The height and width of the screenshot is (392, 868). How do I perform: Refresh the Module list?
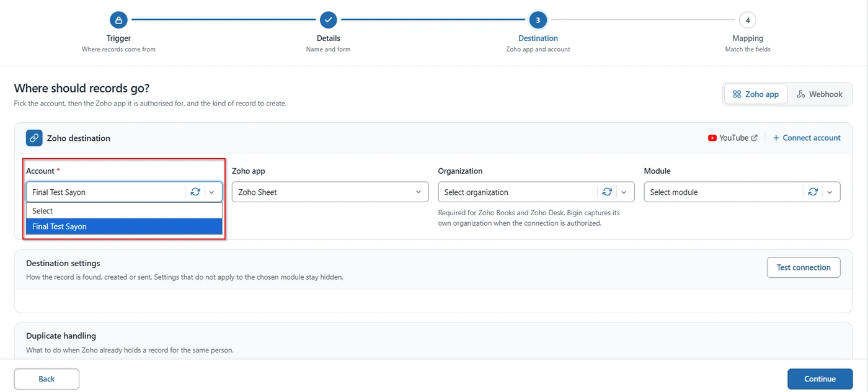pos(813,192)
